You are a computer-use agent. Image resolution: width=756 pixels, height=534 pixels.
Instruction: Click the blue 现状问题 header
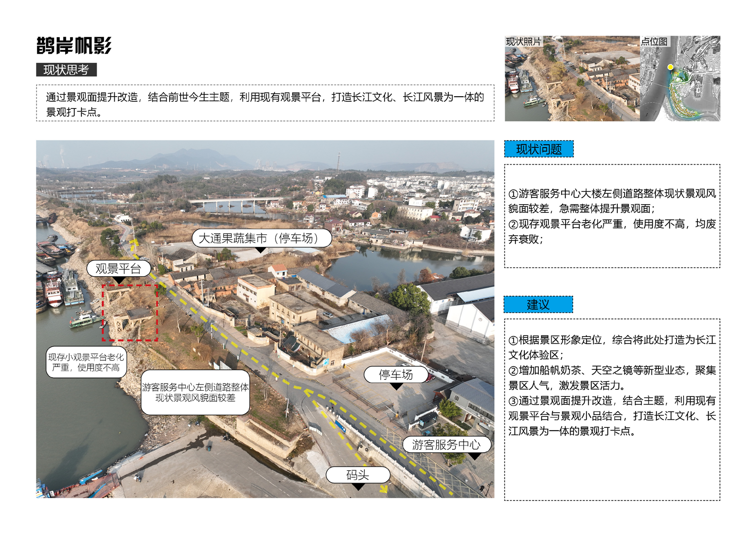click(x=539, y=149)
